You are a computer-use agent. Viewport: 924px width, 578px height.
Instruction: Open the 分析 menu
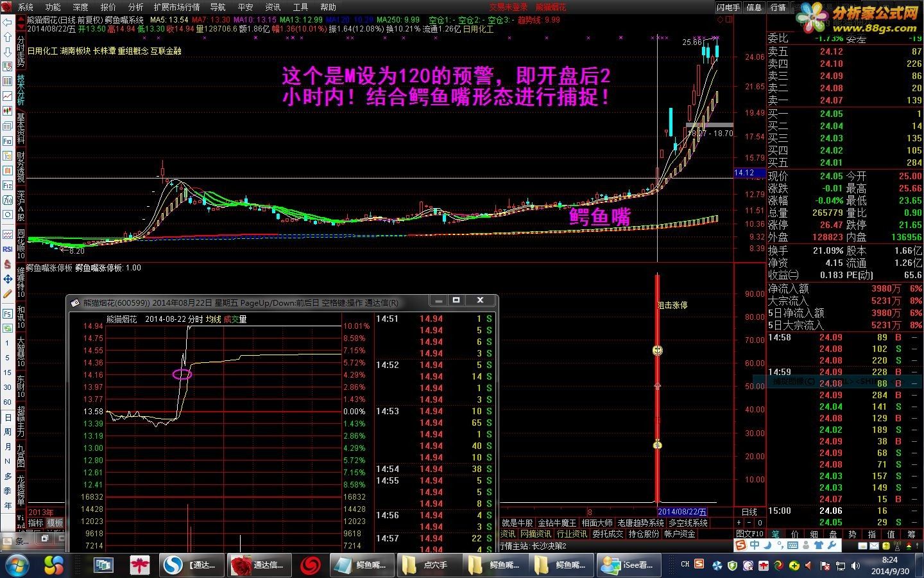coord(136,7)
